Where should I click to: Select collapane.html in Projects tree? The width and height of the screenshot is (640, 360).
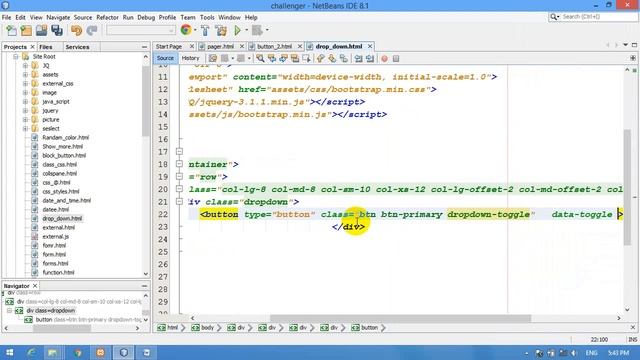(x=59, y=173)
